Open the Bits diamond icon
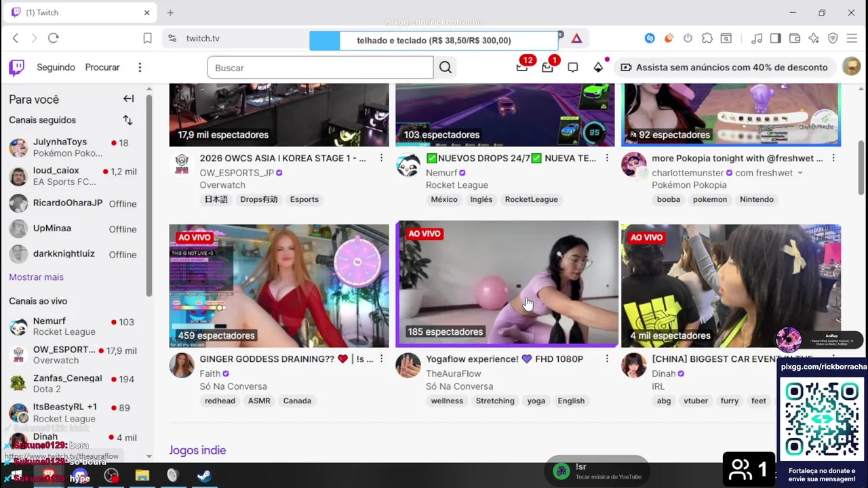The image size is (868, 488). click(x=598, y=67)
